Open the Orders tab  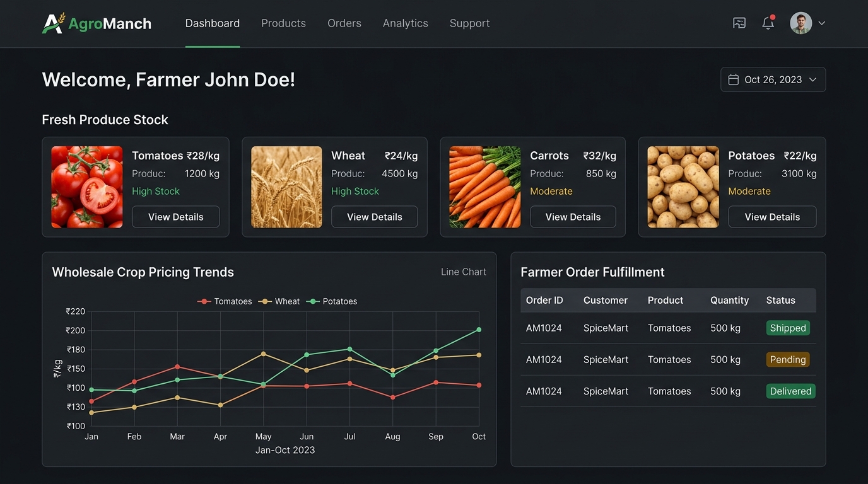coord(344,23)
